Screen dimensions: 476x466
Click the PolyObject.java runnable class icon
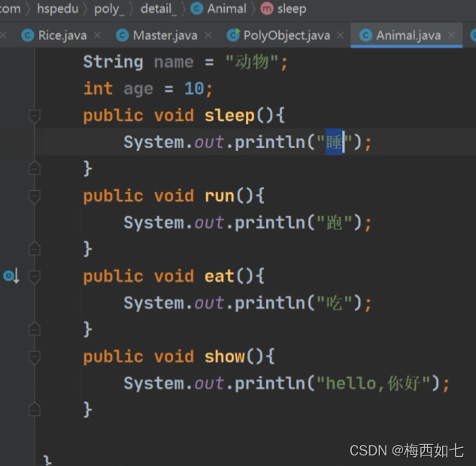coord(233,35)
